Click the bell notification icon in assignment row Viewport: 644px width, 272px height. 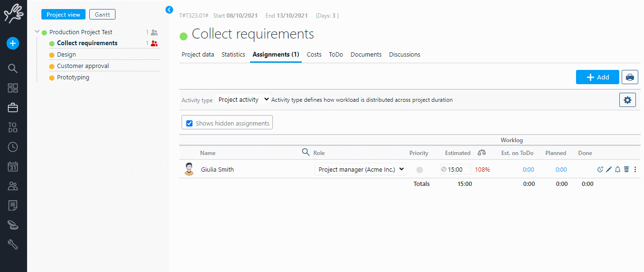[618, 170]
